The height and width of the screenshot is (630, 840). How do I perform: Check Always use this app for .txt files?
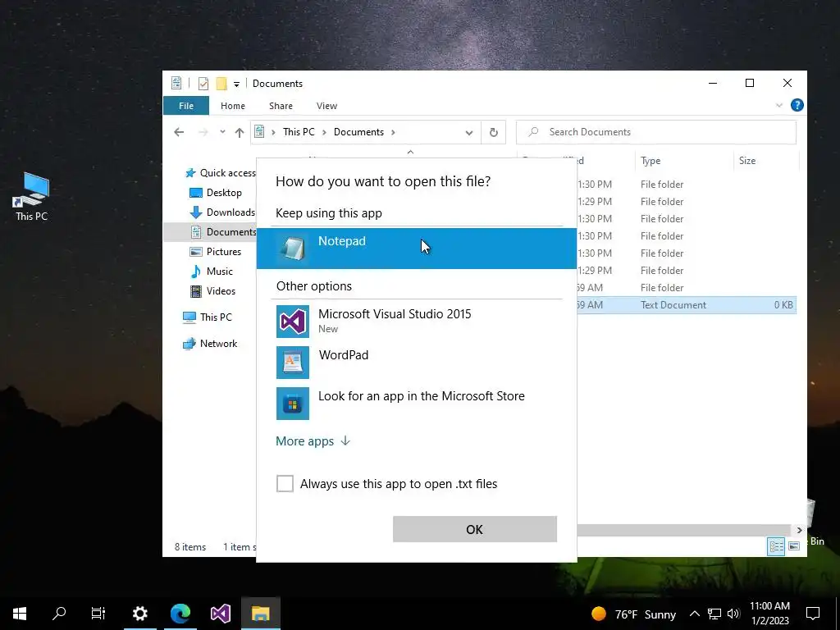coord(285,483)
